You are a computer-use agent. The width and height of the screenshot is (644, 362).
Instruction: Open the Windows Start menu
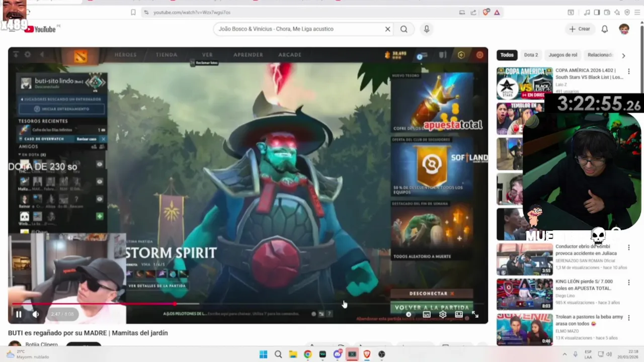click(x=263, y=354)
